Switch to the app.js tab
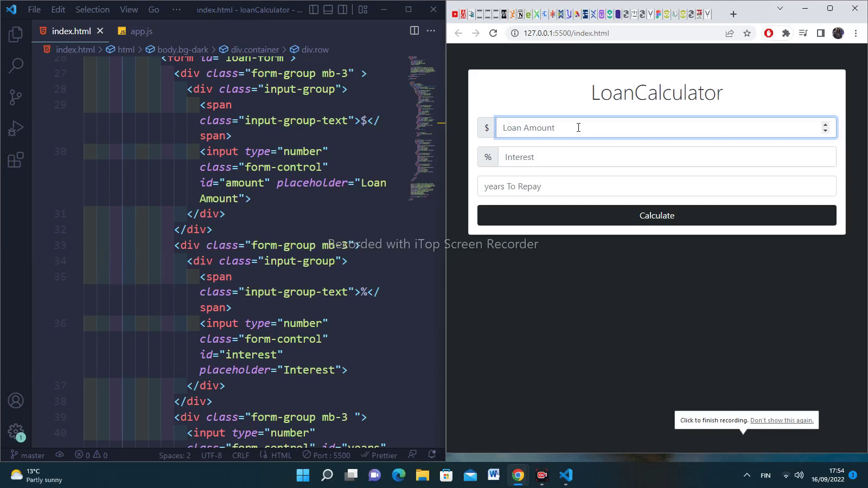This screenshot has height=488, width=868. [x=136, y=31]
